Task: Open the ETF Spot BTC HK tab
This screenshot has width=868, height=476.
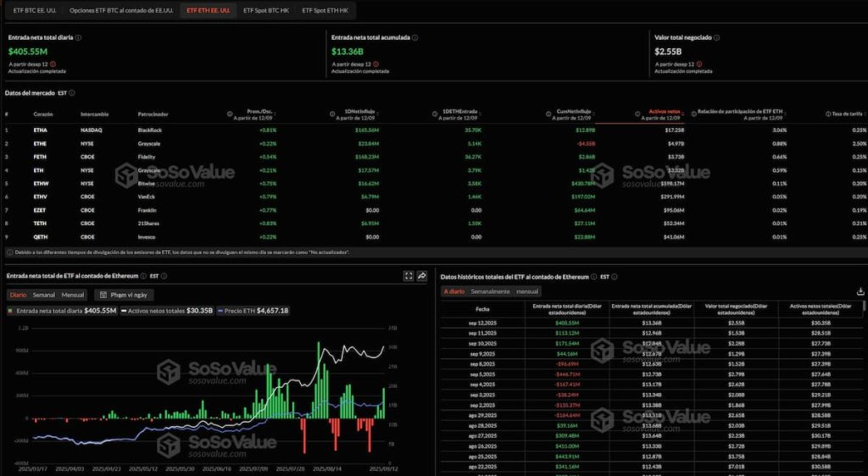Action: pos(266,10)
